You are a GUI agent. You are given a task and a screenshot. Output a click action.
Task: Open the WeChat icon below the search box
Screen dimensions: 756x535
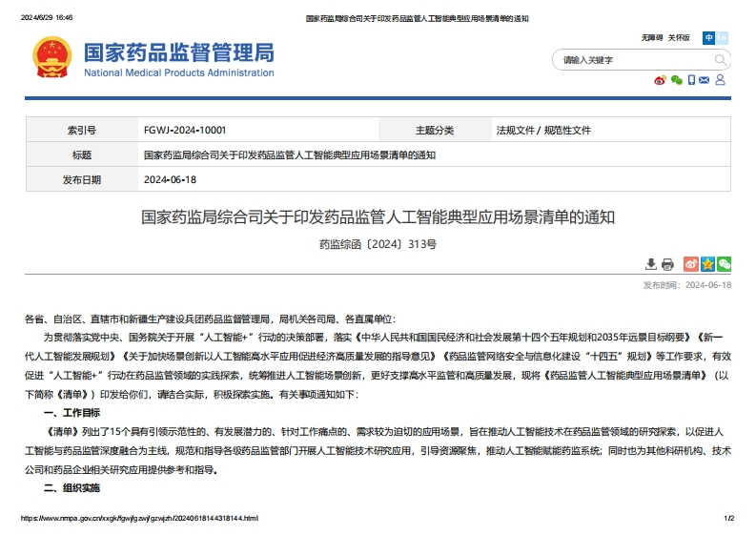(x=676, y=80)
